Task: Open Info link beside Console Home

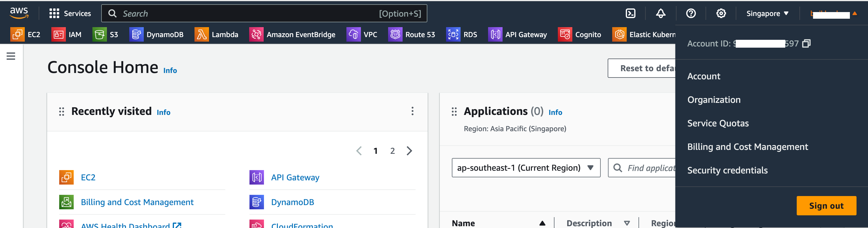Action: click(170, 70)
